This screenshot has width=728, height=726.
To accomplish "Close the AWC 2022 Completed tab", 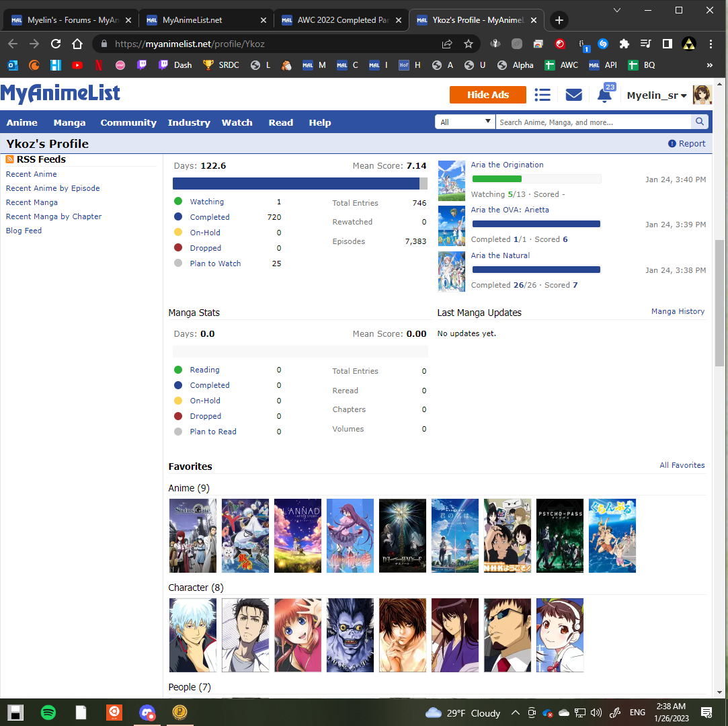I will [x=399, y=20].
